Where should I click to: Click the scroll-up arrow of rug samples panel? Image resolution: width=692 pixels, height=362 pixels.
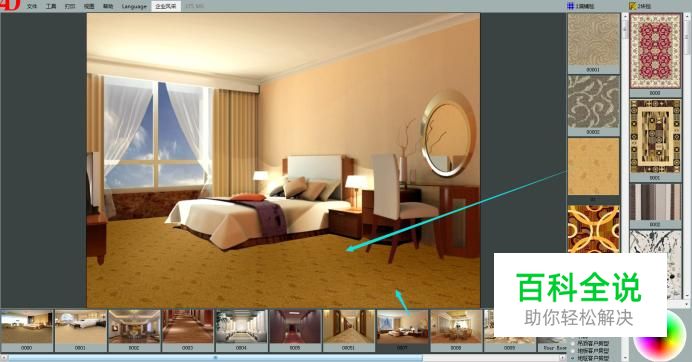687,16
